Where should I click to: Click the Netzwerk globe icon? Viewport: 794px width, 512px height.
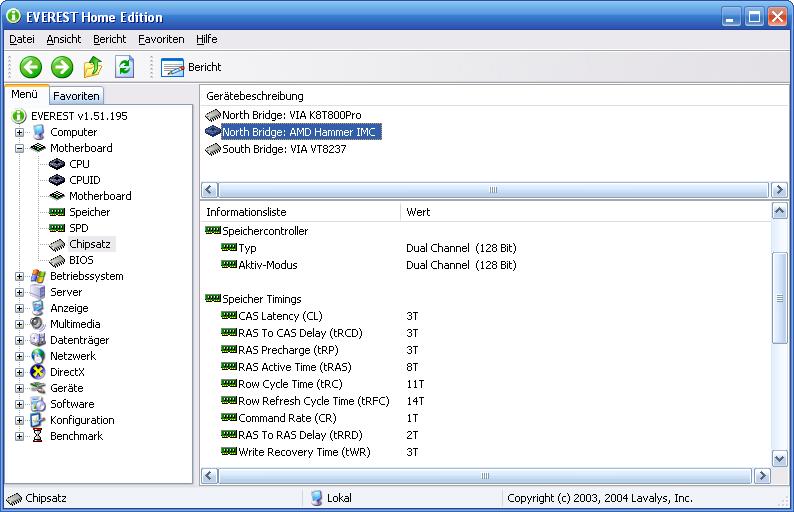click(38, 357)
